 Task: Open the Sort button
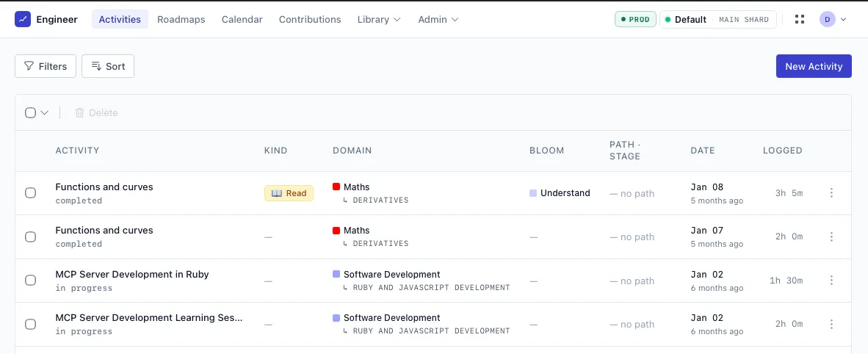(x=108, y=66)
